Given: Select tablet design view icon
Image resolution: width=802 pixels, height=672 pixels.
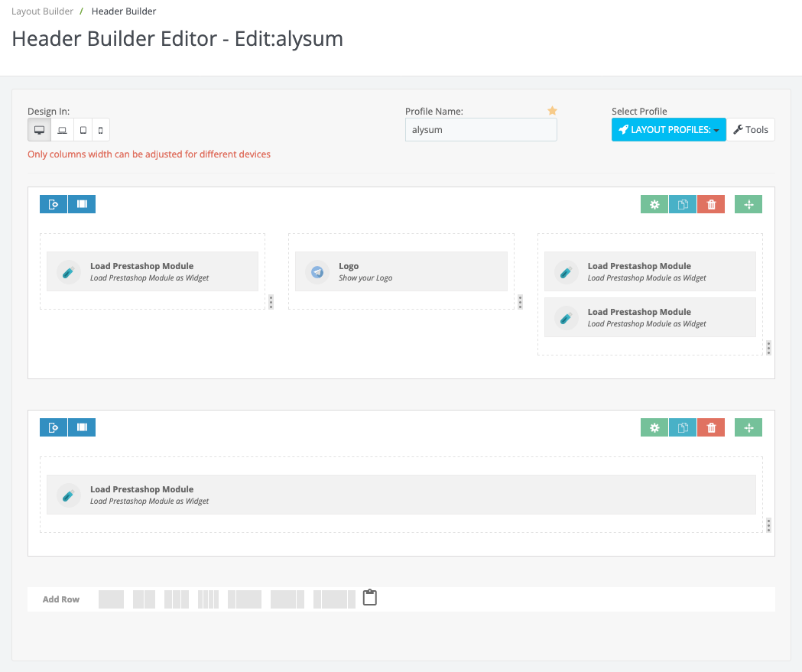Looking at the screenshot, I should tap(83, 130).
